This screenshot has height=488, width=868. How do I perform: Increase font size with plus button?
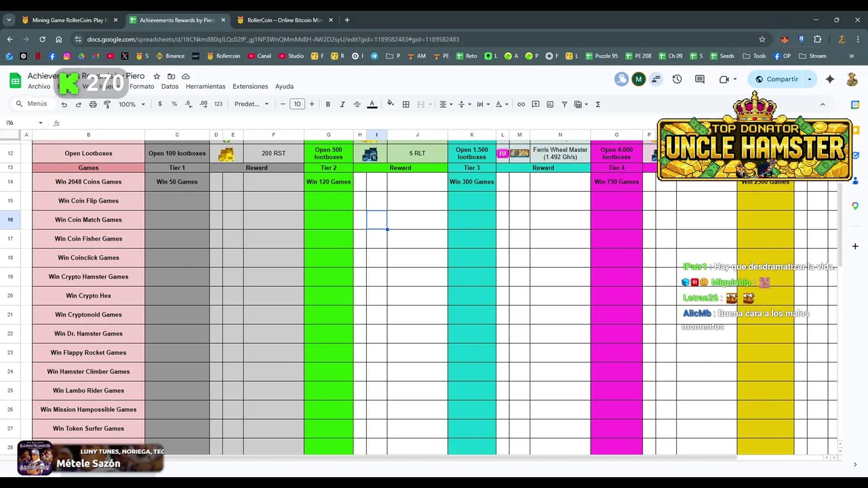[x=312, y=104]
